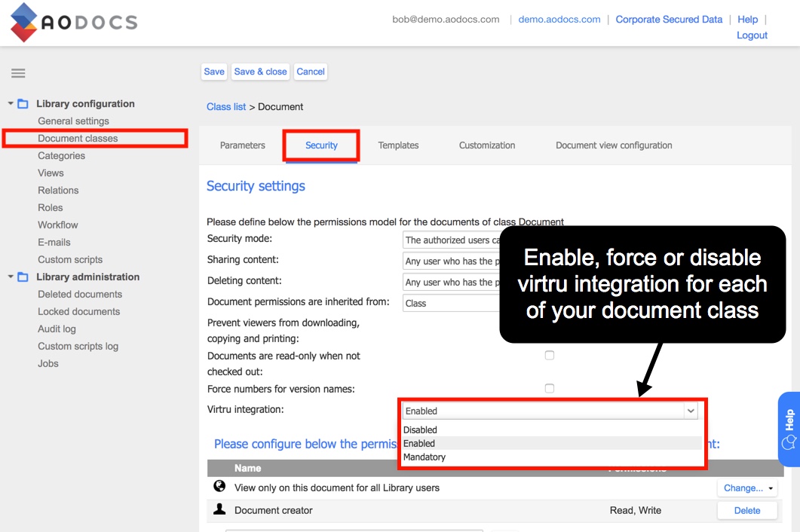Select Document classes in the sidebar
Viewport: 800px width, 532px height.
coord(78,138)
